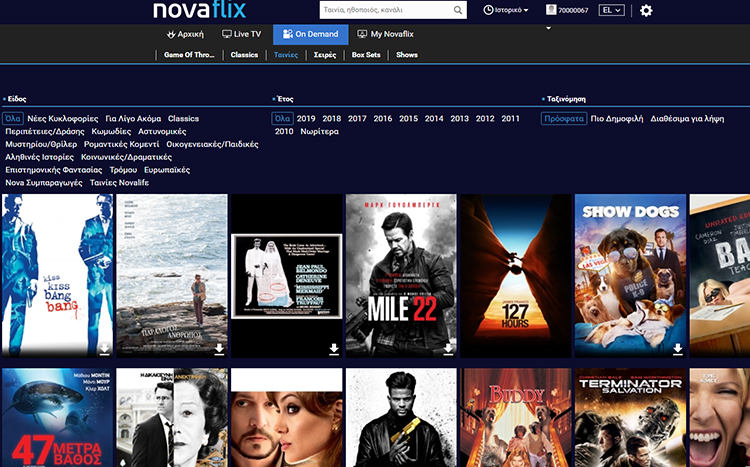Viewport: 750px width, 467px height.
Task: Click account number 70000067
Action: pyautogui.click(x=573, y=10)
